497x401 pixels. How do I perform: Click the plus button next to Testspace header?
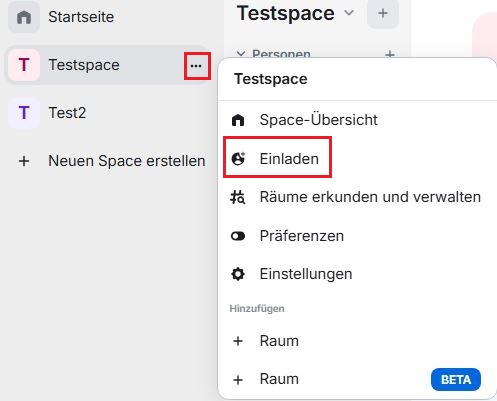383,13
